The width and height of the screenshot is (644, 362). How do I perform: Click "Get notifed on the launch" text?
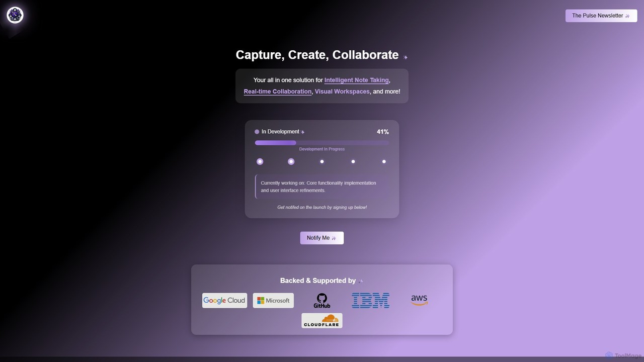coord(322,207)
